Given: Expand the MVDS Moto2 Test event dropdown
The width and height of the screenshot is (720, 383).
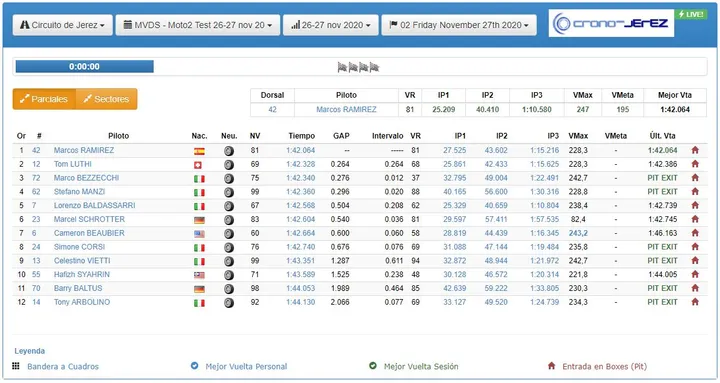Looking at the screenshot, I should 198,25.
